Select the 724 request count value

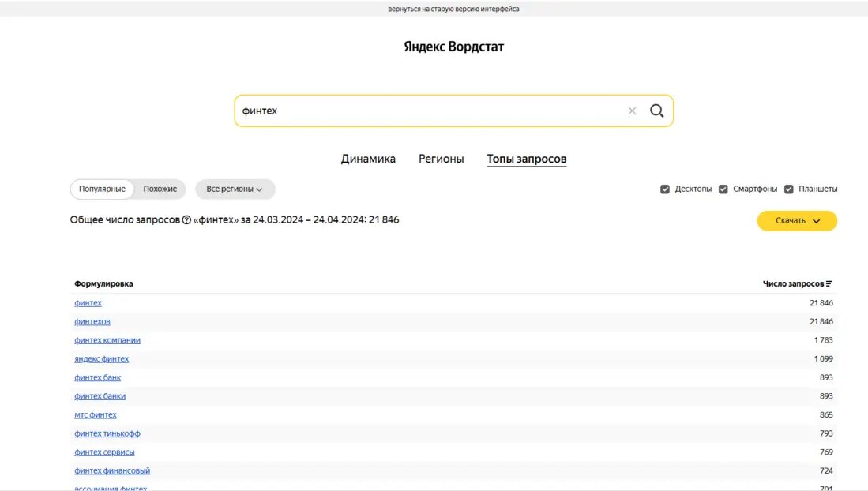pyautogui.click(x=826, y=470)
